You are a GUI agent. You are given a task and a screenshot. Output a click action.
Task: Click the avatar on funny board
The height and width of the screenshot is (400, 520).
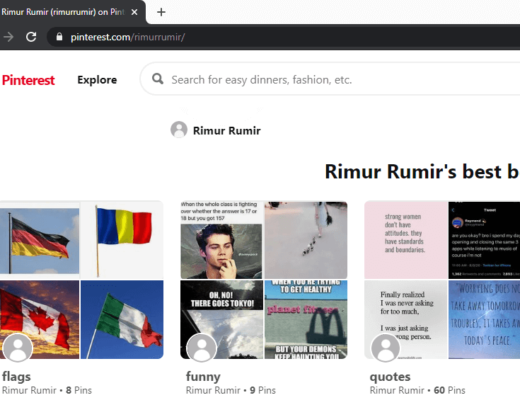[x=201, y=347]
